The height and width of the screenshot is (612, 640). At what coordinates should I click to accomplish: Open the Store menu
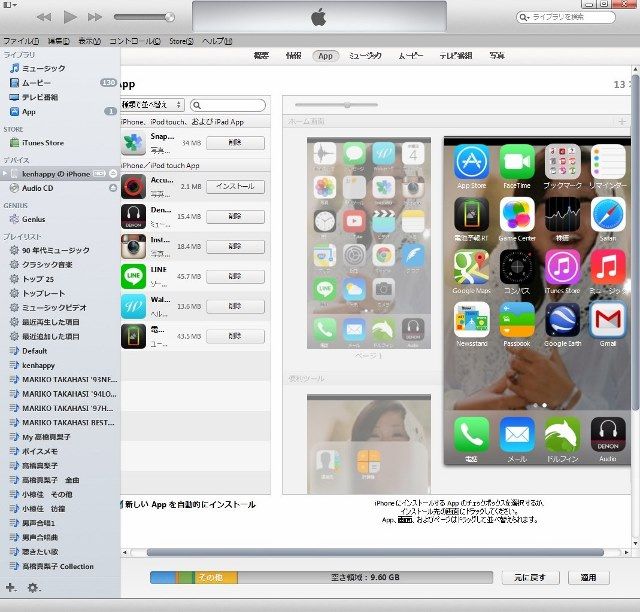(x=181, y=41)
